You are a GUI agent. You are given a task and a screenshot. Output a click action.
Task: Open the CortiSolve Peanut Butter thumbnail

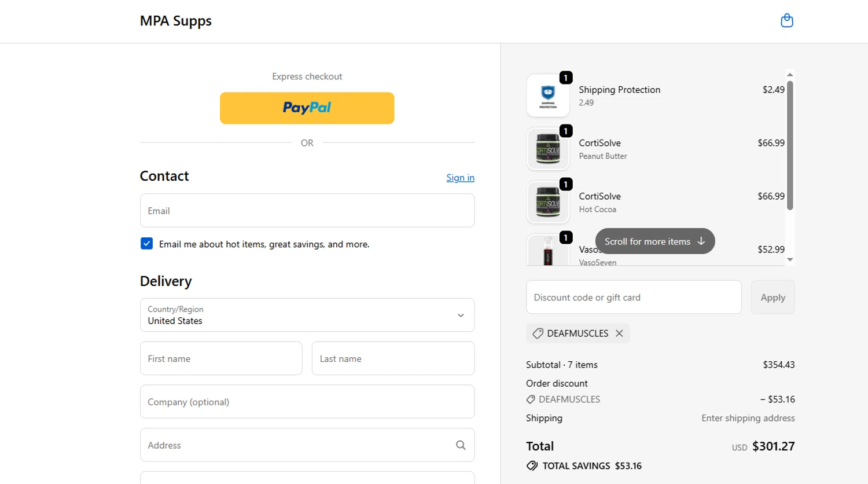coord(548,149)
